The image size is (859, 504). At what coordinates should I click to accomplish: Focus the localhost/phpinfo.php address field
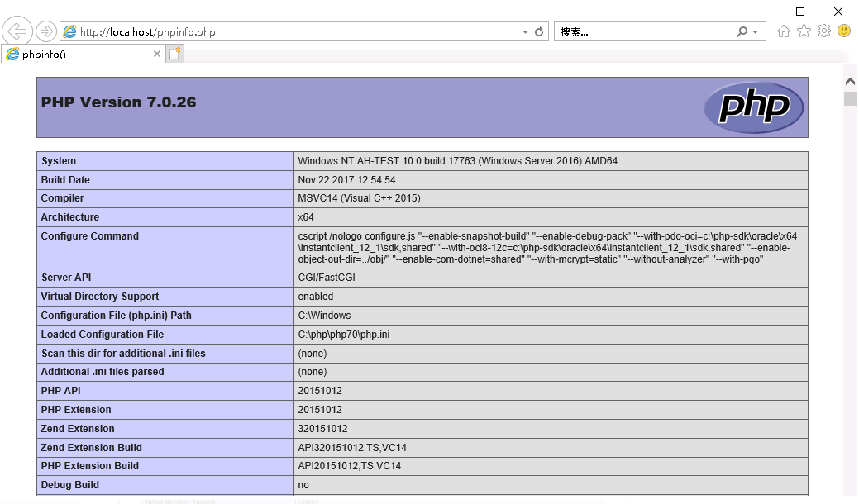pos(289,32)
